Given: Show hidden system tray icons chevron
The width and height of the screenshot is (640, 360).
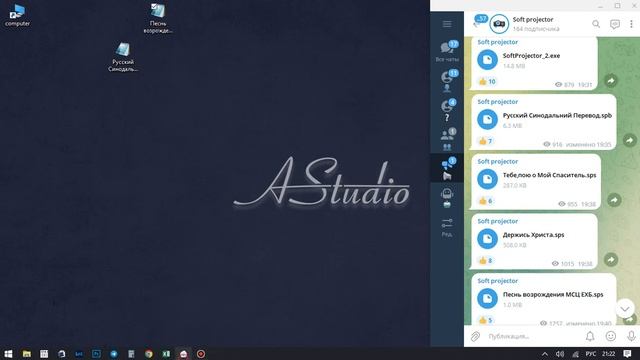Looking at the screenshot, I should tap(544, 354).
